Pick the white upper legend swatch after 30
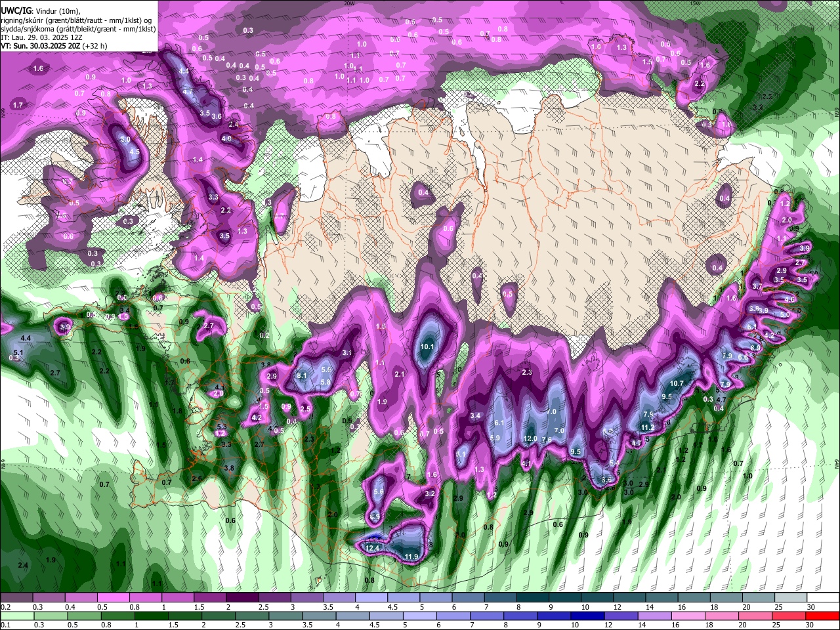The image size is (840, 630). (x=824, y=598)
